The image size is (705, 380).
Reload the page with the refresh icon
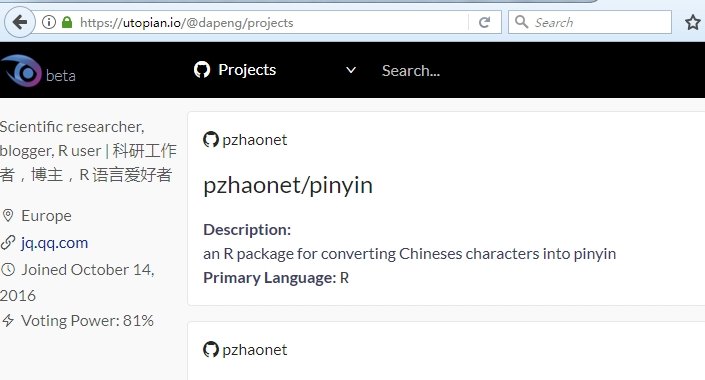(484, 22)
